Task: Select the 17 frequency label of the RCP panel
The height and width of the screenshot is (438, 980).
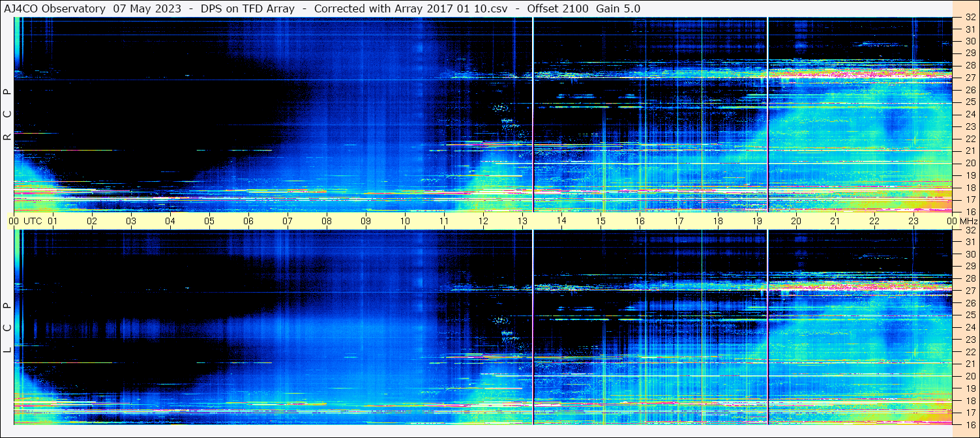Action: point(970,199)
